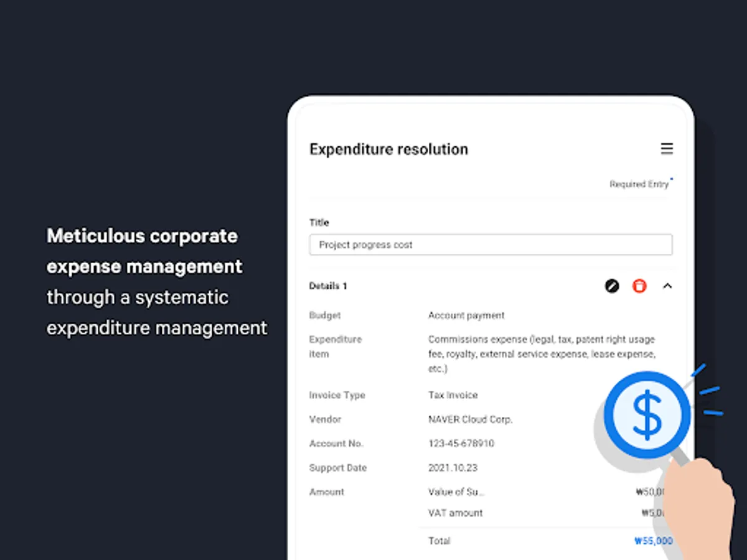Image resolution: width=747 pixels, height=560 pixels.
Task: Select the Vendor value NAVER Cloud Corp.
Action: (471, 419)
